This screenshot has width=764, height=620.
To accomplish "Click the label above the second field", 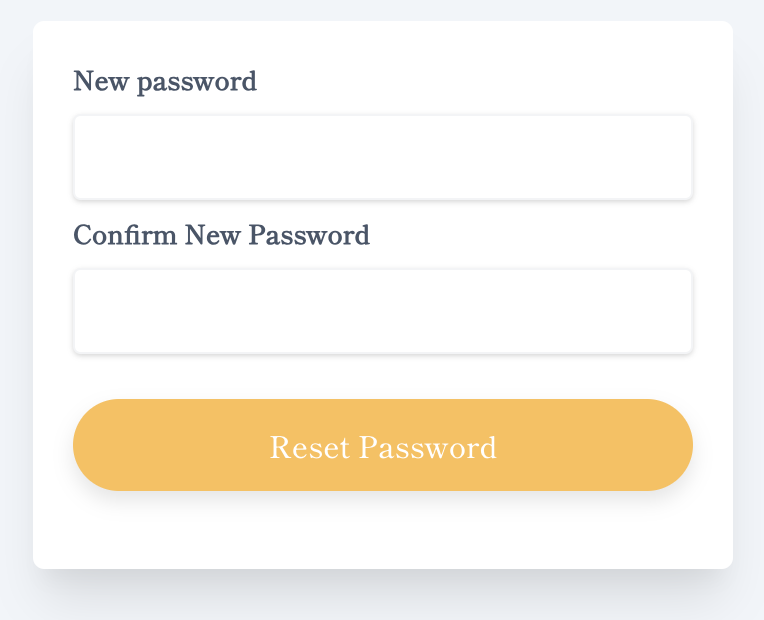I will click(x=221, y=235).
